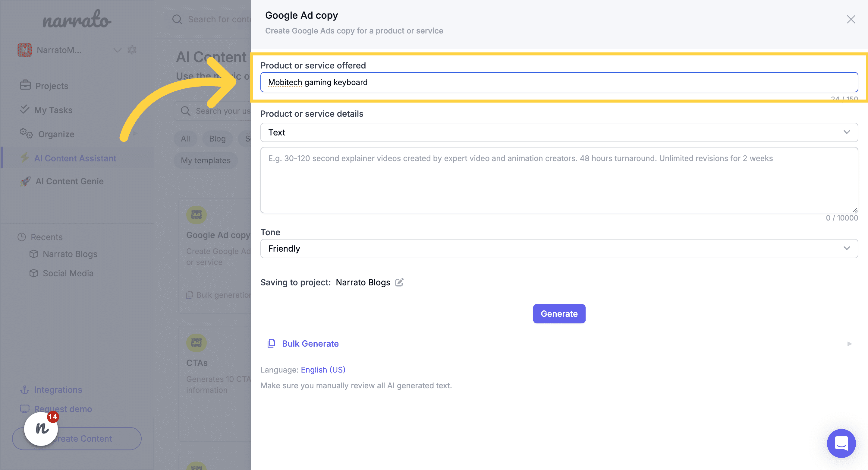Click the Social Media cube icon
This screenshot has height=470, width=868.
click(x=34, y=273)
